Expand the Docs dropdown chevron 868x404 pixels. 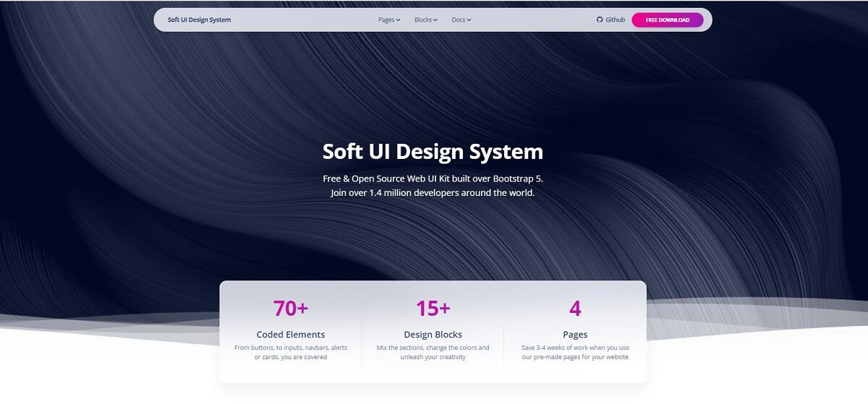469,20
